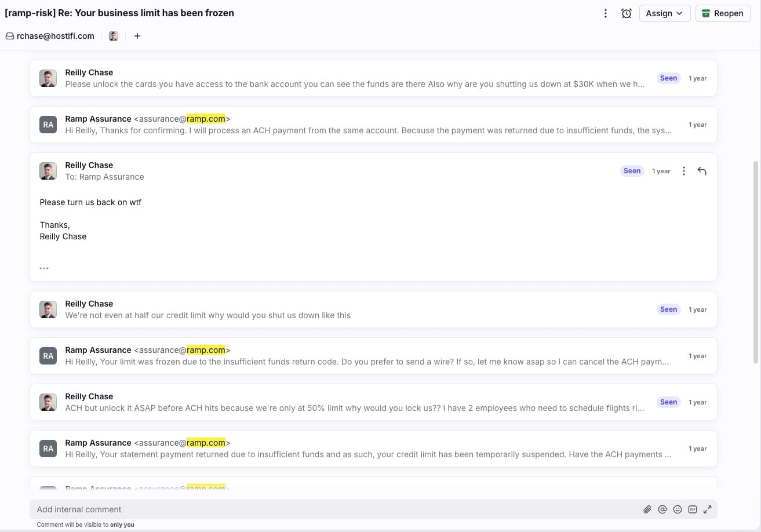Expand message 'ACH but unlock it ASAP'
This screenshot has width=761, height=532.
click(373, 402)
